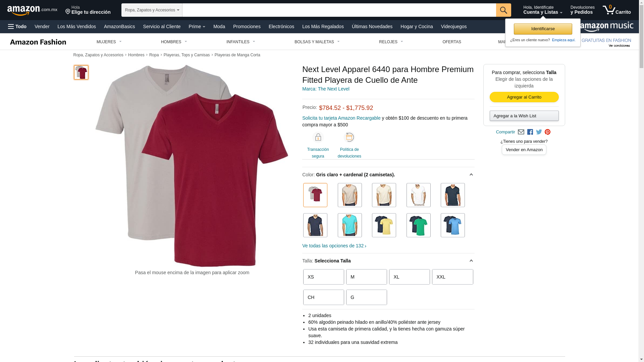Collapse the Color section chevron
Viewport: 644px width, 362px height.
tap(471, 175)
